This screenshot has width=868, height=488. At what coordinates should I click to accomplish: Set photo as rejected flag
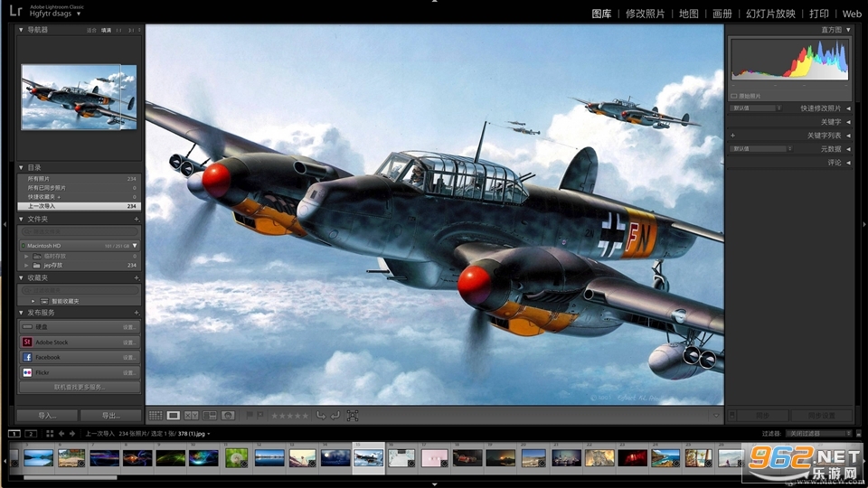point(259,415)
